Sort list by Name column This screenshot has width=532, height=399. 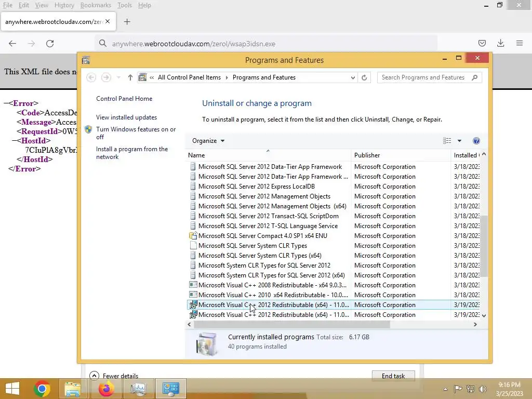268,155
